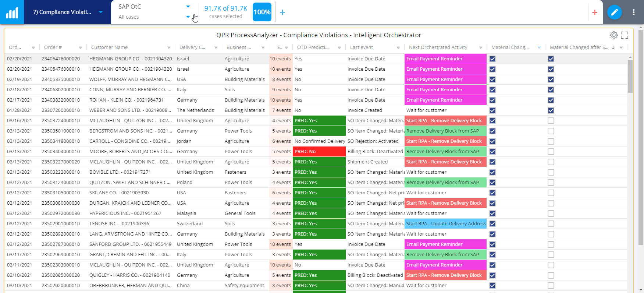Click 91.7K of 91.7K cases selected text
644x293 pixels.
click(226, 12)
